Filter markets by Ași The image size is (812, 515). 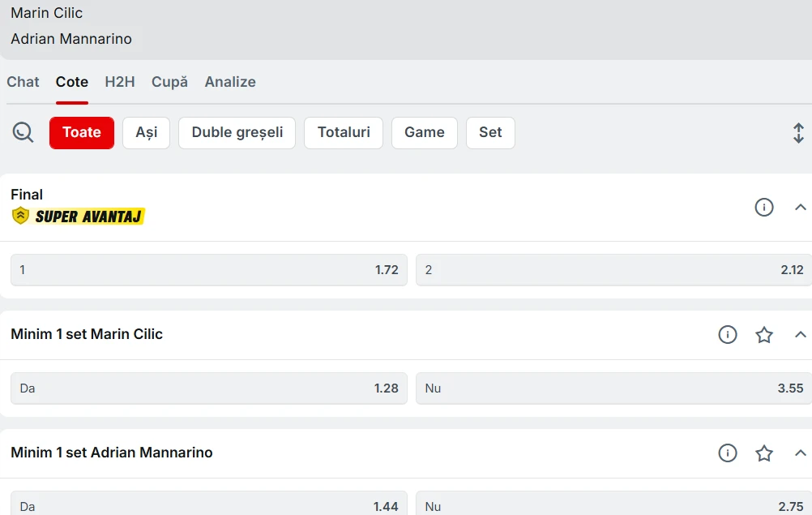click(147, 133)
